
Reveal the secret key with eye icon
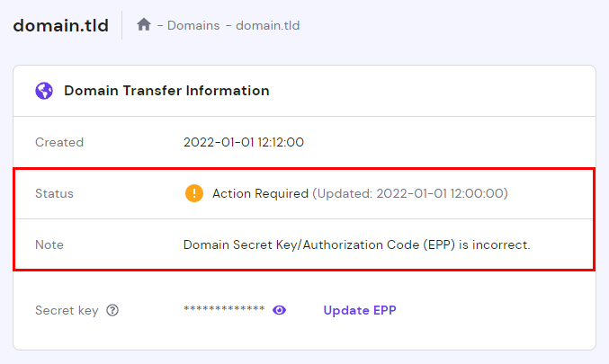coord(280,311)
